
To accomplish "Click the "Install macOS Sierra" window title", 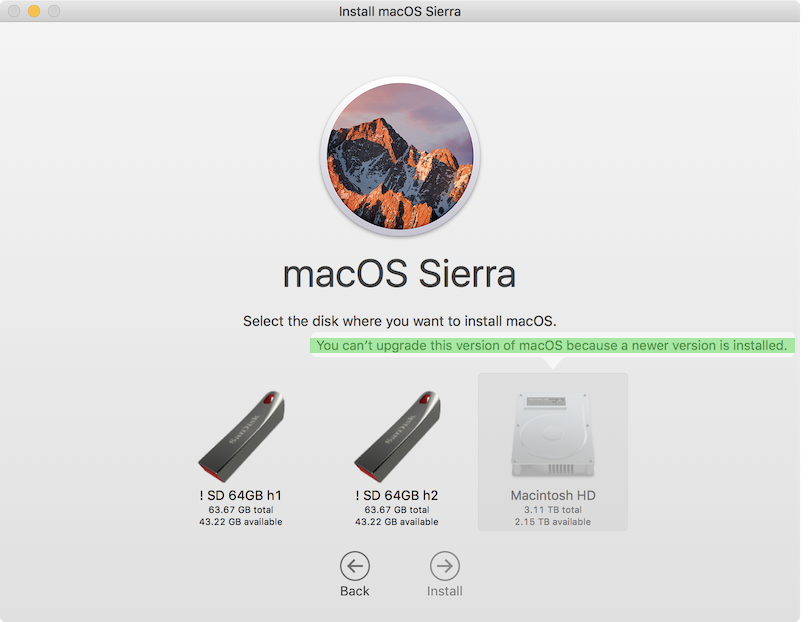I will tap(400, 11).
